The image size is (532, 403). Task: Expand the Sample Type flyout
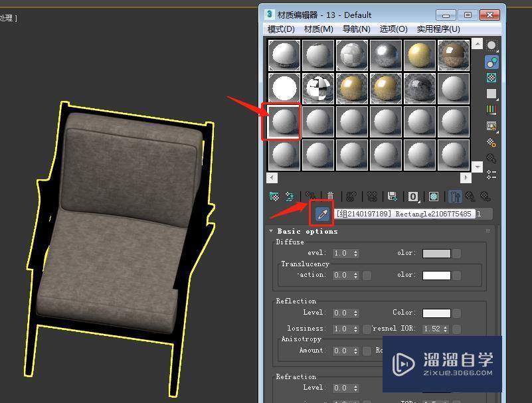[492, 45]
